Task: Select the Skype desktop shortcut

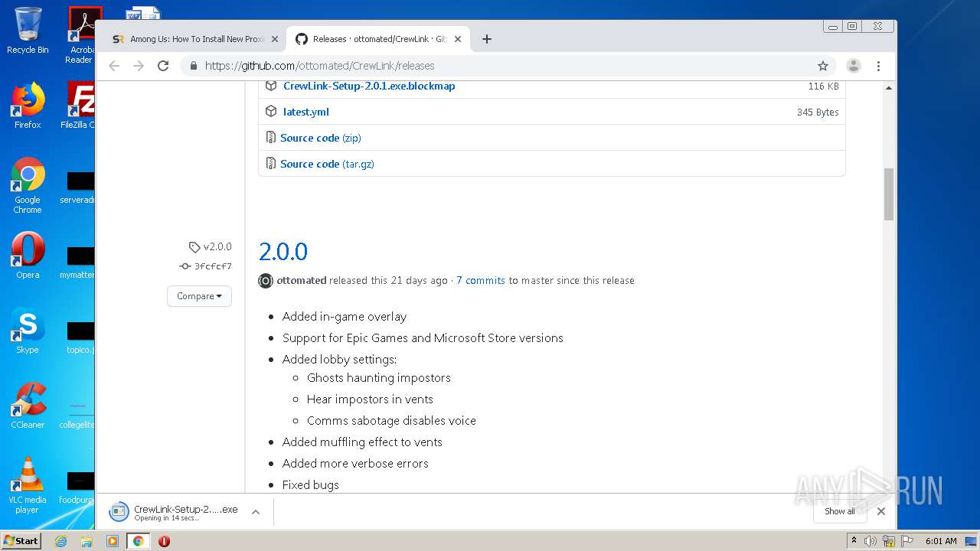Action: [28, 331]
